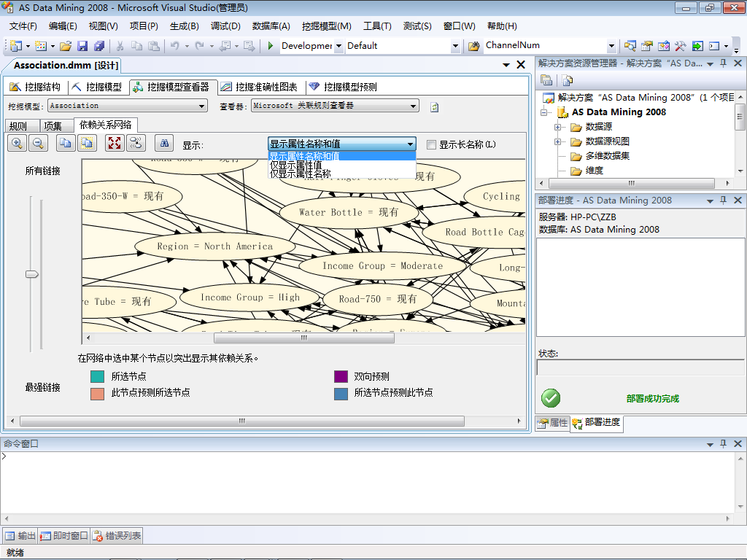747x560 pixels.
Task: Click the Find in Files icon left of ChannelNum
Action: (473, 46)
